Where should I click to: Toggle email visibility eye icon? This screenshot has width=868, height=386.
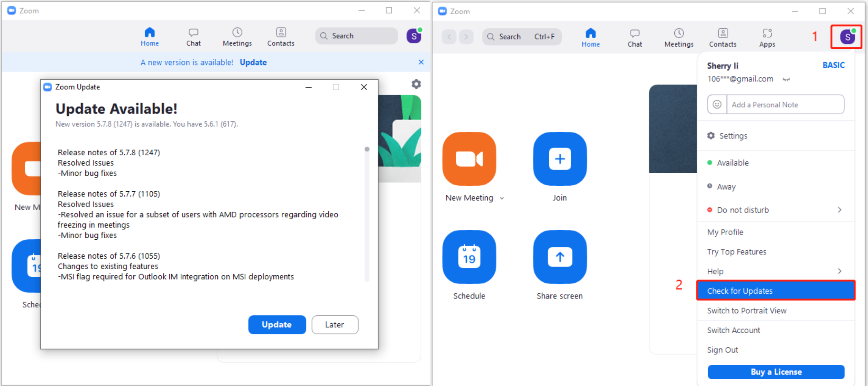[786, 79]
